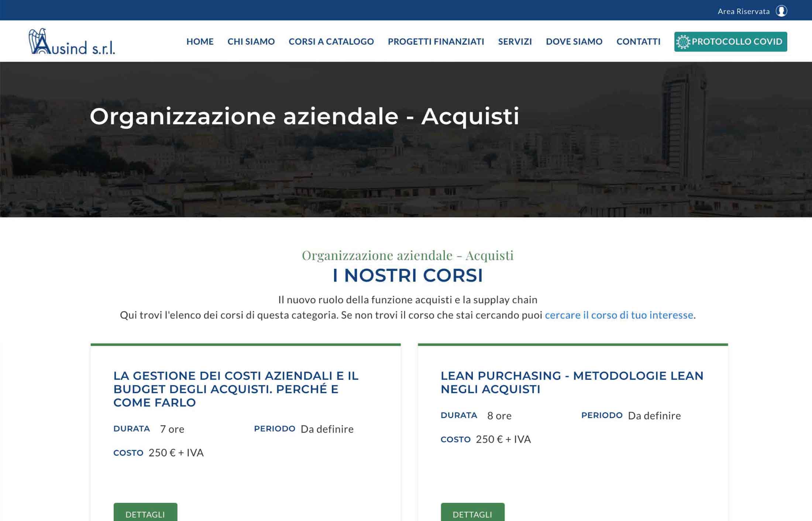Image resolution: width=812 pixels, height=521 pixels.
Task: Follow the 'cercare il corso di tuo interesse' link
Action: (x=619, y=315)
